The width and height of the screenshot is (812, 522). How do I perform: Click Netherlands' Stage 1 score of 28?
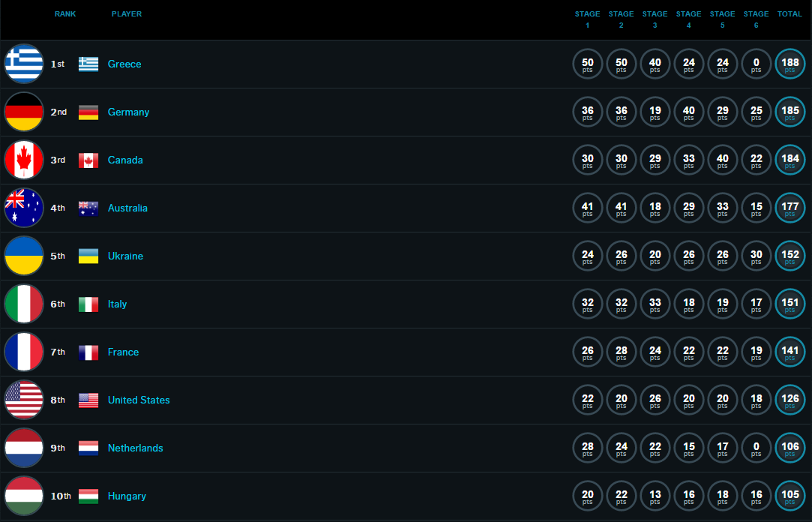[587, 448]
